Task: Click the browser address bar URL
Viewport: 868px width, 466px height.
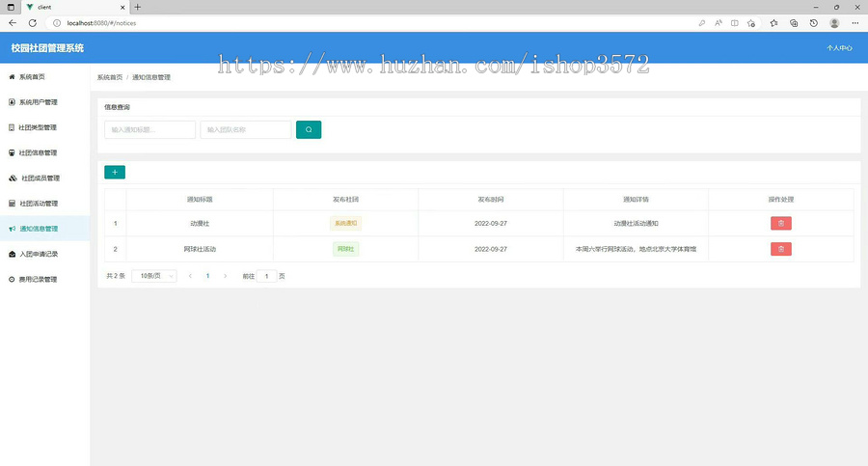Action: (101, 23)
